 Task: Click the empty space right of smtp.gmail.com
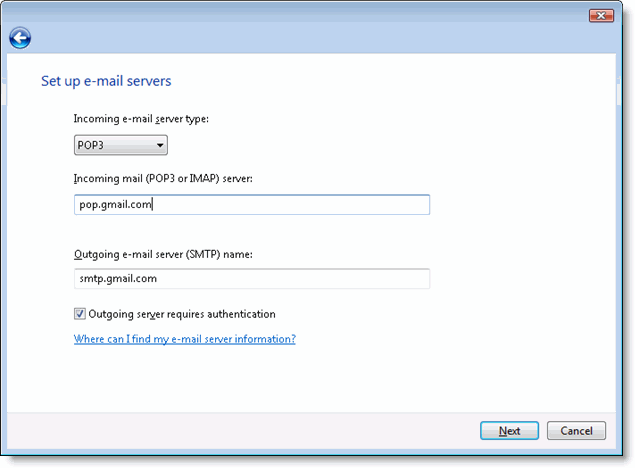(300, 279)
